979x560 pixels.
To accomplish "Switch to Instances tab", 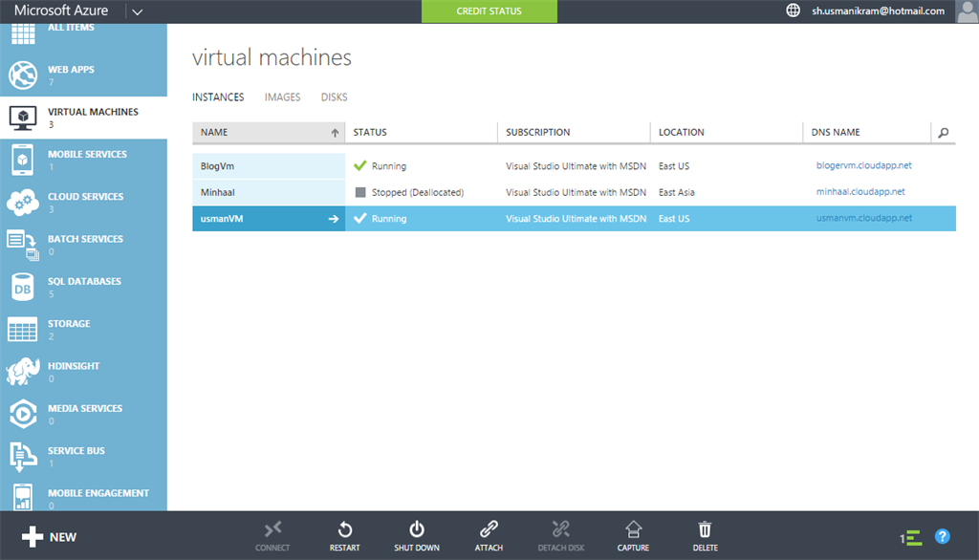I will [x=218, y=97].
